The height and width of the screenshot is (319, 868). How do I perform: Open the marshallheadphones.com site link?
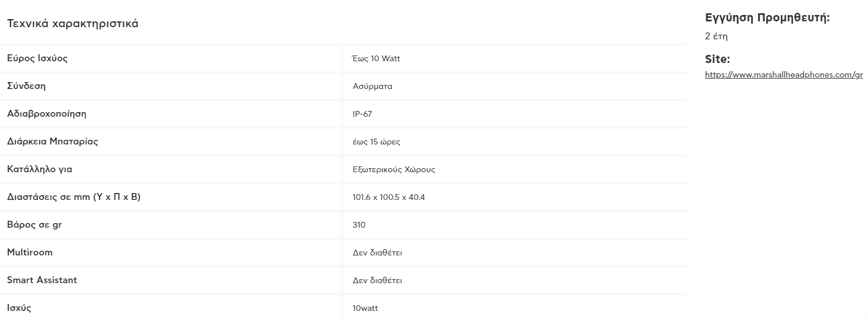click(x=784, y=75)
